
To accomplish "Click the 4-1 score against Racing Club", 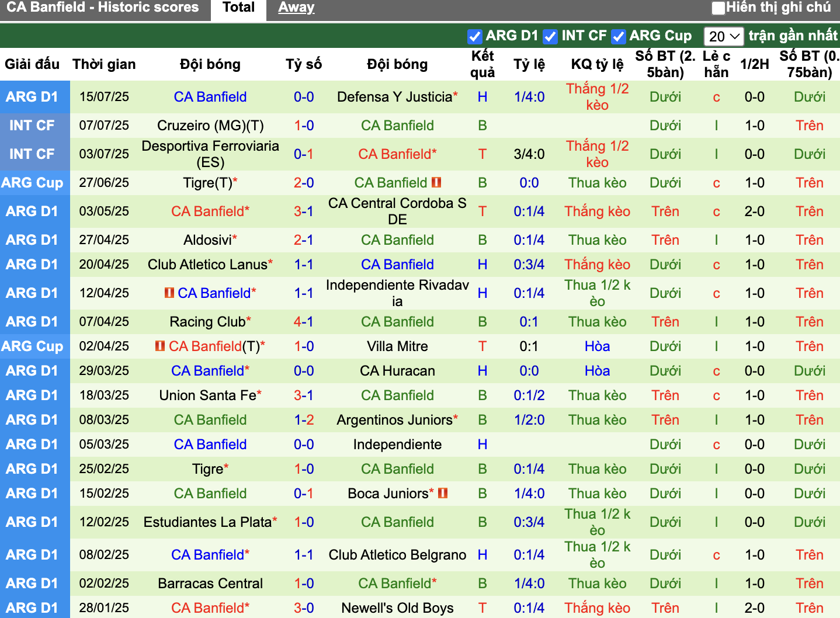I will click(304, 322).
